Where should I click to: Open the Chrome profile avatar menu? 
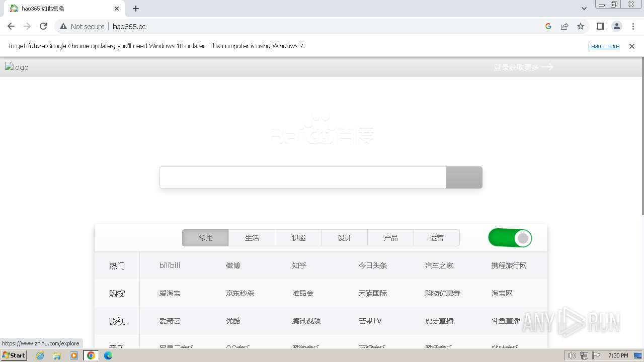(x=616, y=26)
